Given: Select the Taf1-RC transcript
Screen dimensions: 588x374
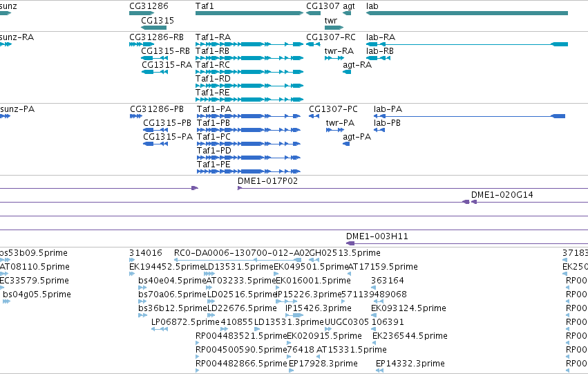Looking at the screenshot, I should (249, 72).
